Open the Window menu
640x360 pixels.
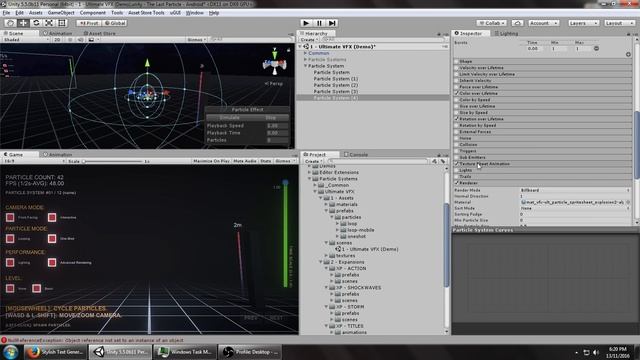coord(195,13)
